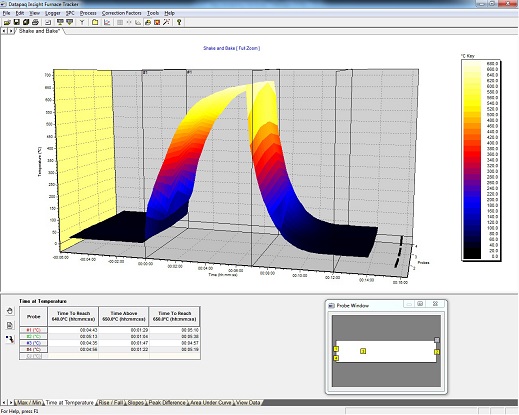
Task: Open the Area Under Curve tab
Action: (211, 403)
